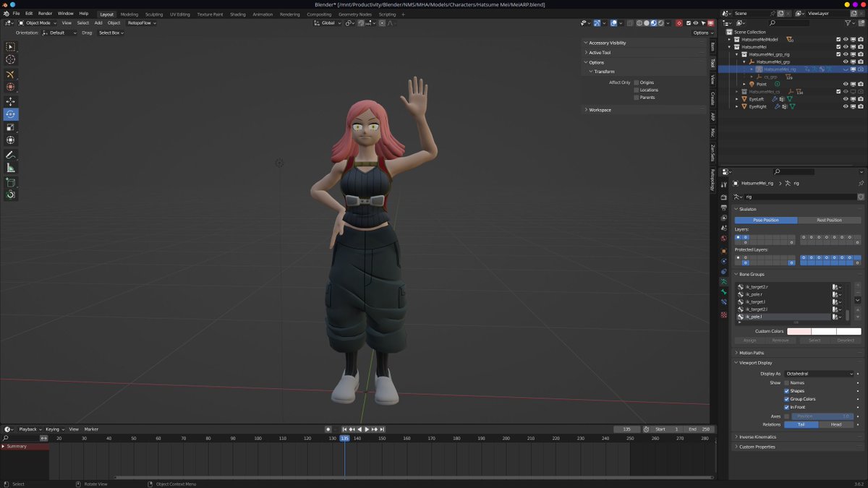868x488 pixels.
Task: Open the World properties tab
Action: (723, 238)
